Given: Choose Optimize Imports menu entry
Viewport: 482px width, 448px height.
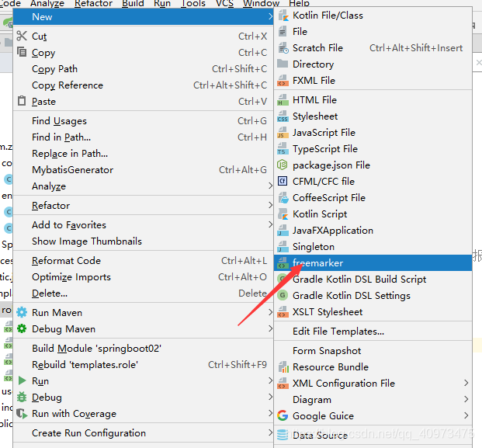Looking at the screenshot, I should [x=143, y=277].
